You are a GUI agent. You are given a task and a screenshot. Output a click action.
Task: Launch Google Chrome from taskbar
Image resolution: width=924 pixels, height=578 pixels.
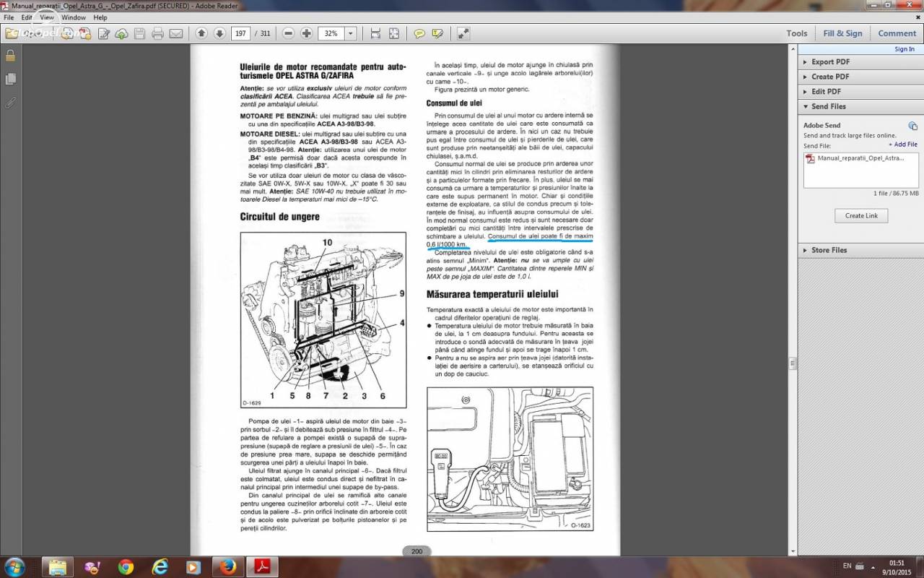pos(126,567)
